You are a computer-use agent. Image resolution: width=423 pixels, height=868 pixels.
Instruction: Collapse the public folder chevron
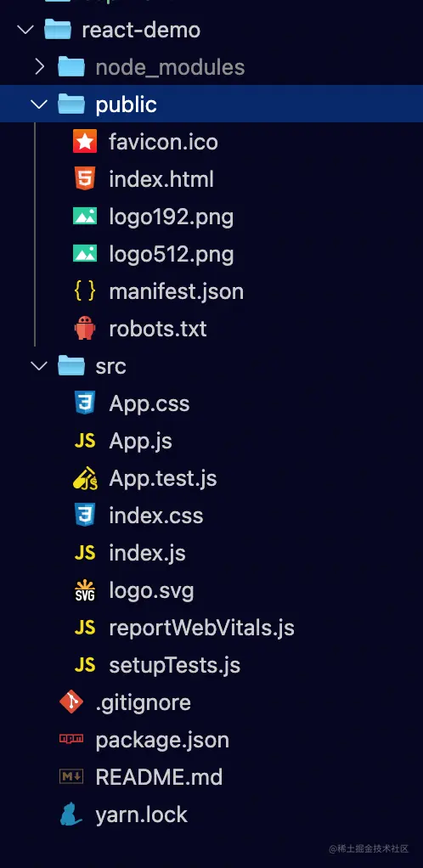(x=39, y=104)
